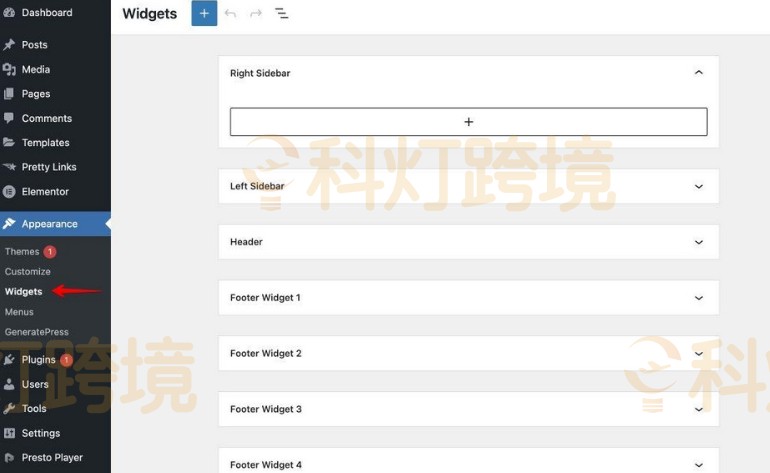The width and height of the screenshot is (770, 473).
Task: Click the blue add block inserter button
Action: (204, 14)
